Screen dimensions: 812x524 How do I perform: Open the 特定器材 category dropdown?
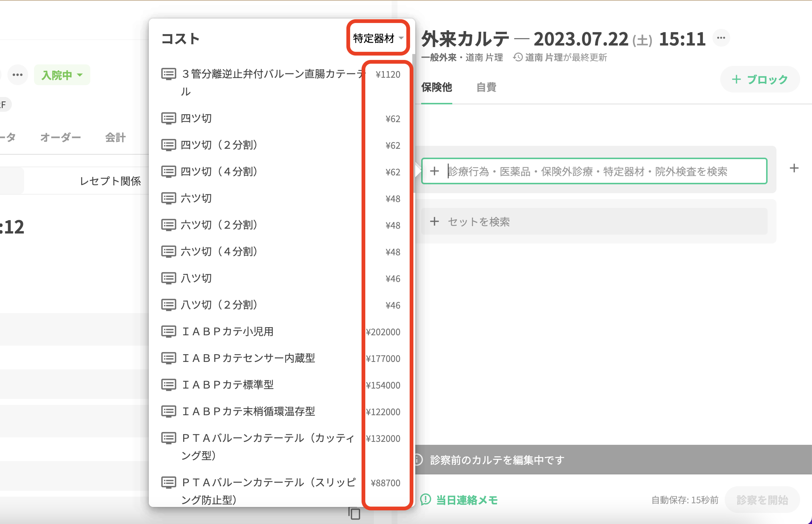pyautogui.click(x=378, y=38)
